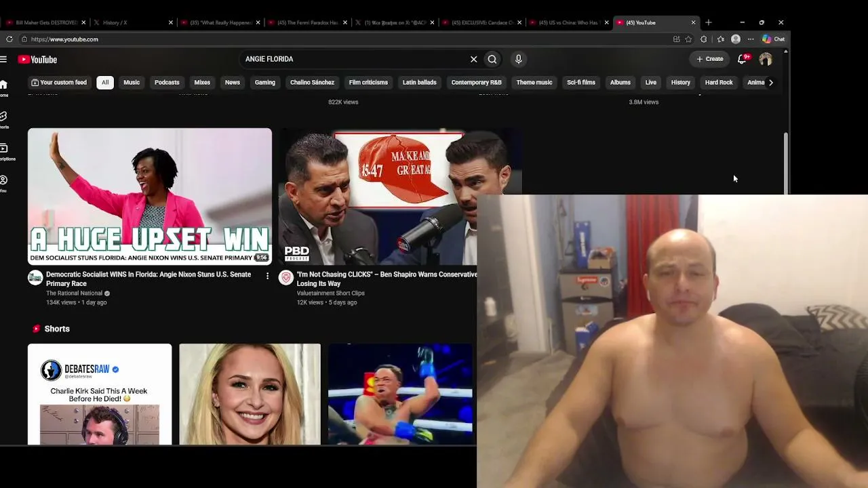Open I'm Not Chasing CLICKS video title
This screenshot has width=868, height=488.
[387, 279]
